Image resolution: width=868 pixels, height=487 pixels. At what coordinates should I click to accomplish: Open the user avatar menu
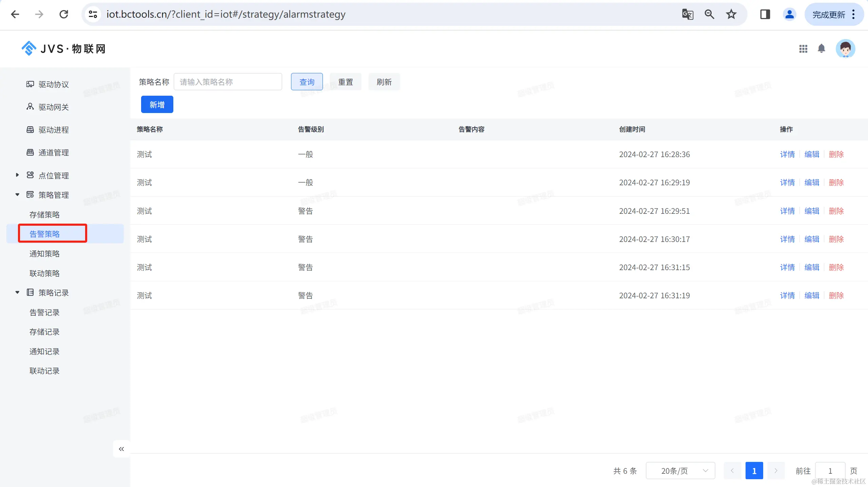click(x=845, y=49)
